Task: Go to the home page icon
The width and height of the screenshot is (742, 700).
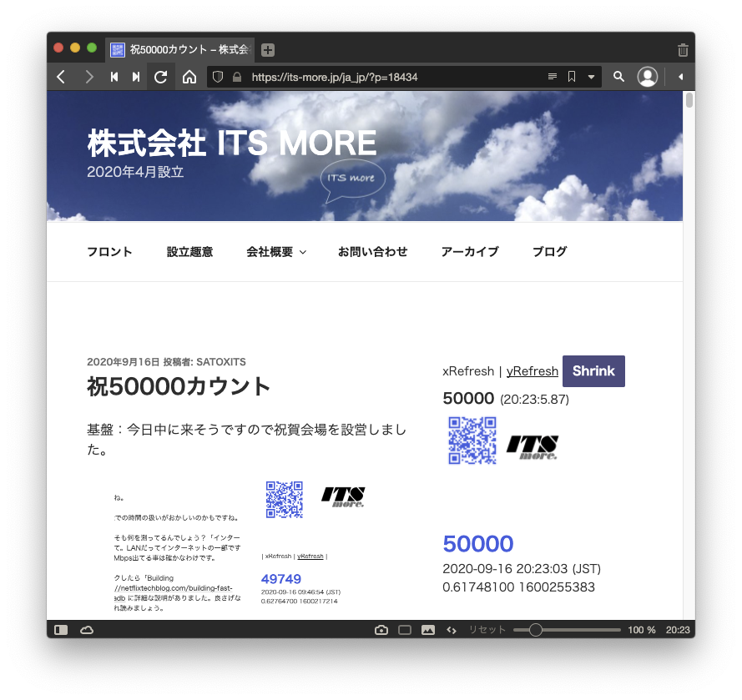Action: coord(189,77)
